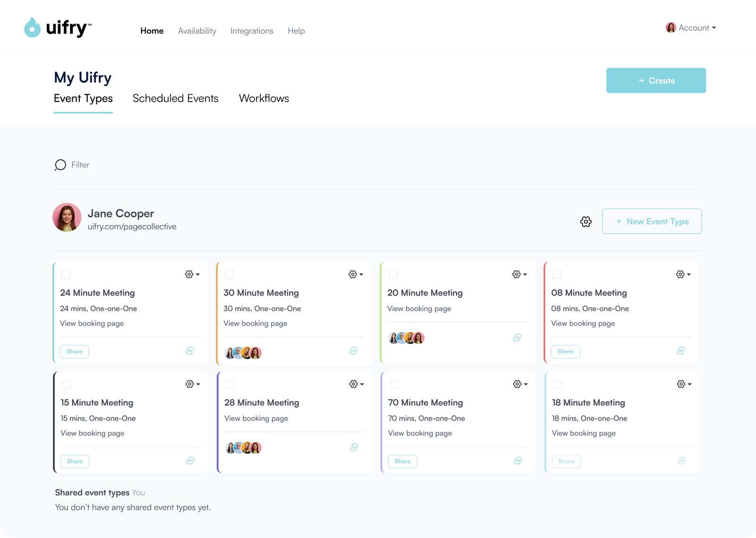Select the 15 Minute Meeting checkbox
The height and width of the screenshot is (538, 756).
coord(67,384)
